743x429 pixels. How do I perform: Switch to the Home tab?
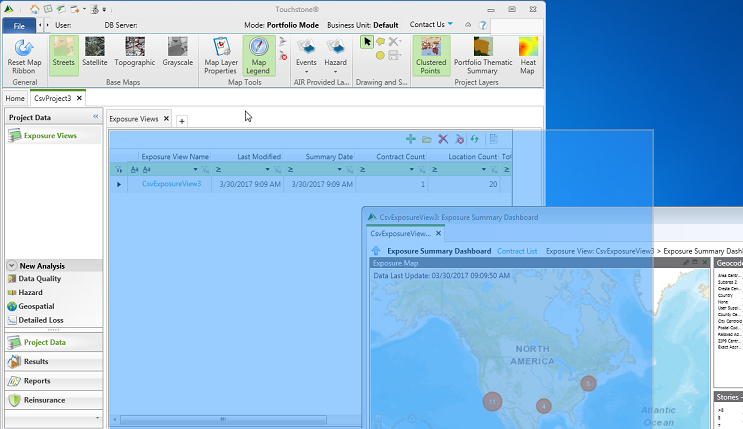tap(15, 98)
